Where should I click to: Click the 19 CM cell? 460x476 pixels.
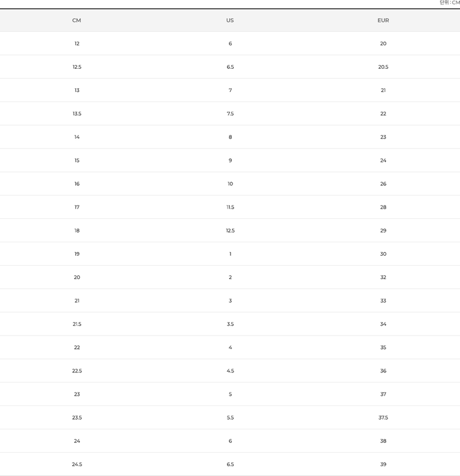[x=77, y=254]
